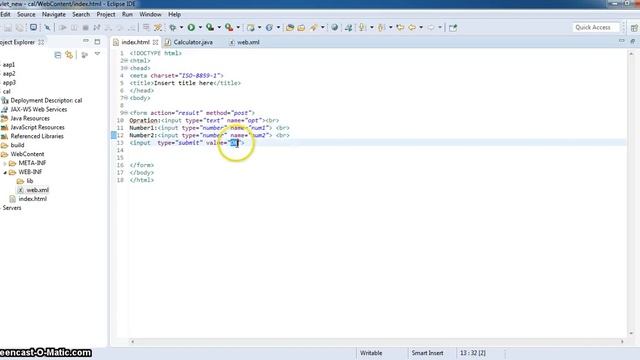Screen dimensions: 640x360
Task: Click the Coverage launch icon
Action: tap(210, 28)
